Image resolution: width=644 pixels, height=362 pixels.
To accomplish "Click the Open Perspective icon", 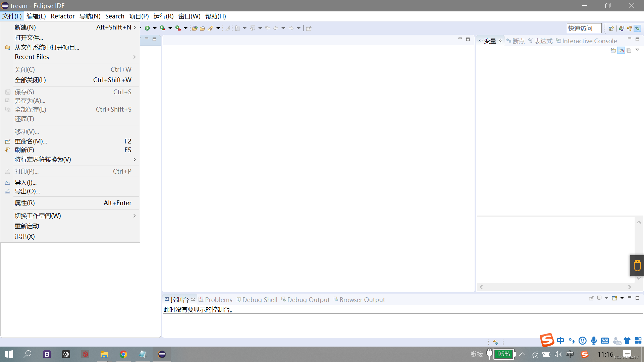I will coord(611,28).
